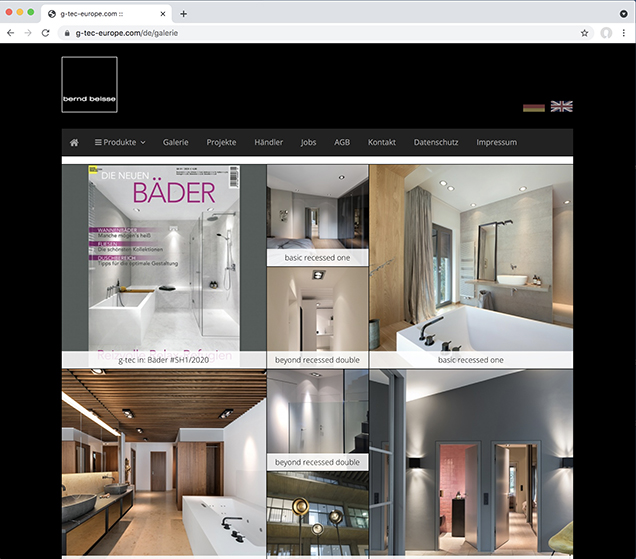This screenshot has height=559, width=636.
Task: Switch language with the German flag
Action: pyautogui.click(x=534, y=106)
